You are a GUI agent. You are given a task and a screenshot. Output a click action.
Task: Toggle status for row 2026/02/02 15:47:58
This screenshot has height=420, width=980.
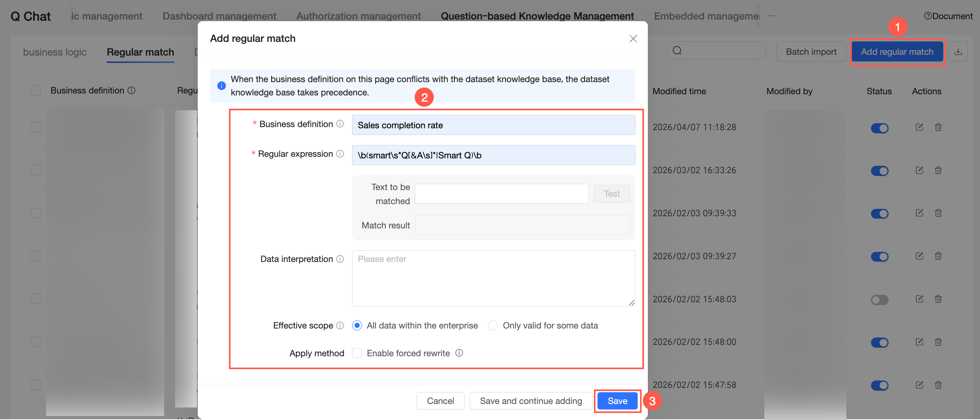[880, 385]
